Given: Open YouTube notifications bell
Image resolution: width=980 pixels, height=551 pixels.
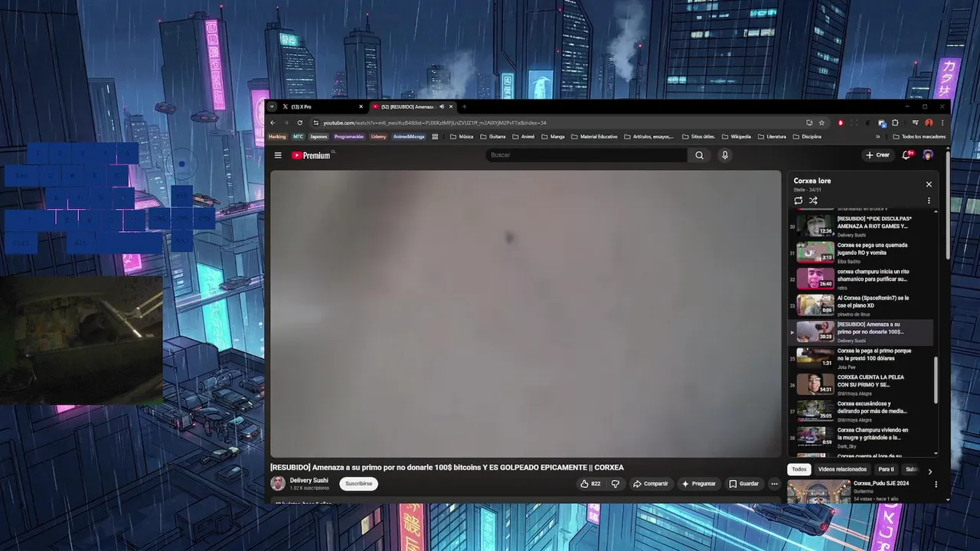Looking at the screenshot, I should coord(906,155).
